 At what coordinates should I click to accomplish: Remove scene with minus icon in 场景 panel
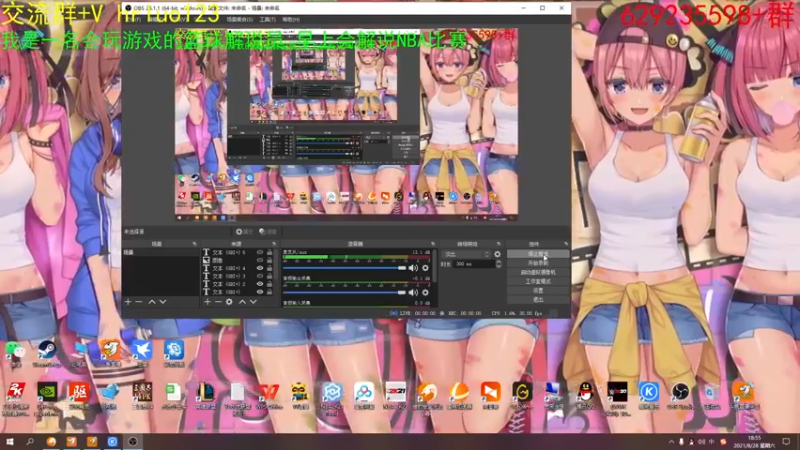[x=139, y=302]
